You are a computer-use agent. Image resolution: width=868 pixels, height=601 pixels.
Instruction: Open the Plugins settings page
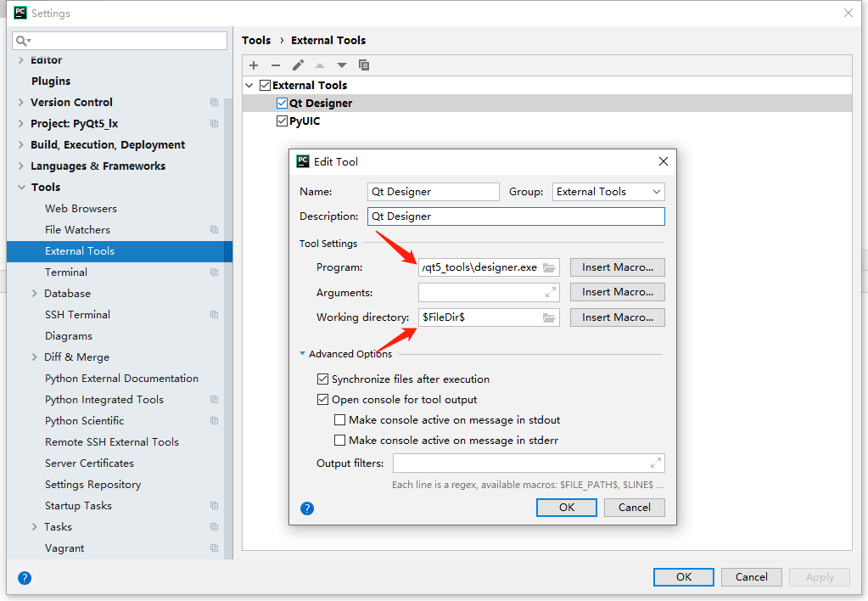coord(51,81)
